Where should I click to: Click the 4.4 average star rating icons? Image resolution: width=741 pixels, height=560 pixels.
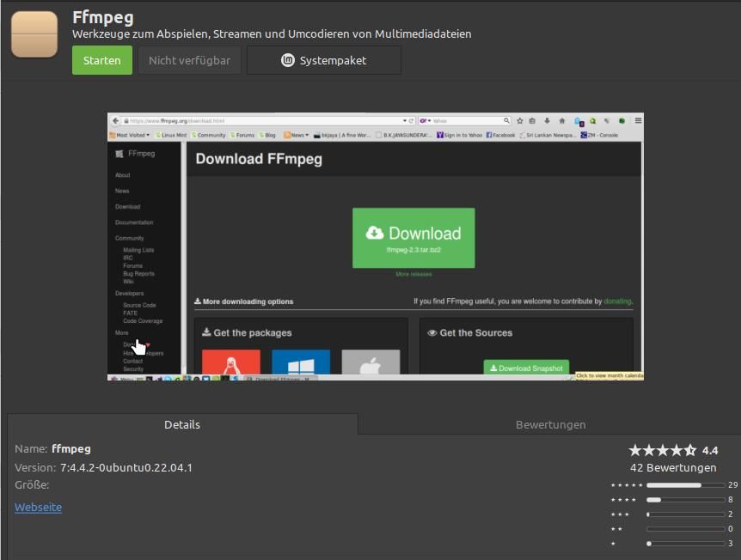(662, 450)
